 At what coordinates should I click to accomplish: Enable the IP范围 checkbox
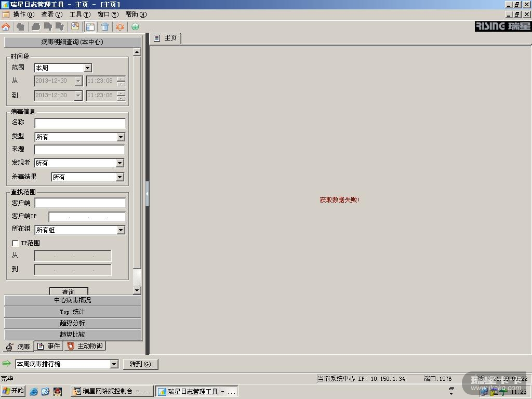[x=15, y=243]
